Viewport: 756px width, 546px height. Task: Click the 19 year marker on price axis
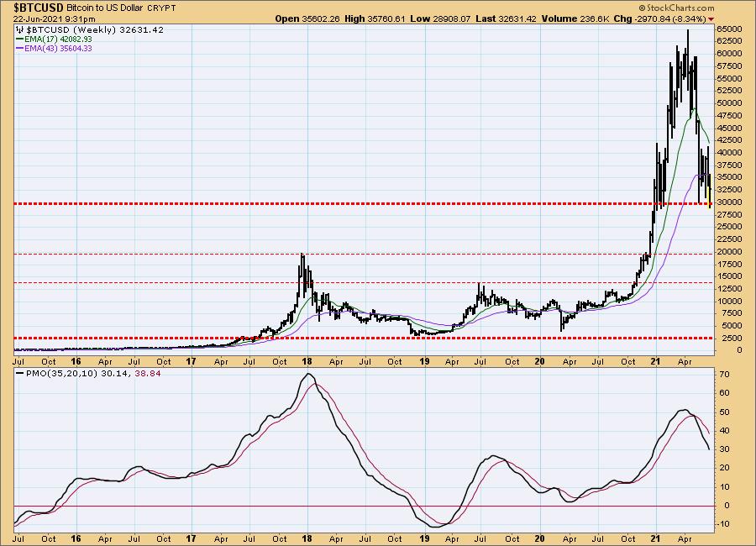424,362
